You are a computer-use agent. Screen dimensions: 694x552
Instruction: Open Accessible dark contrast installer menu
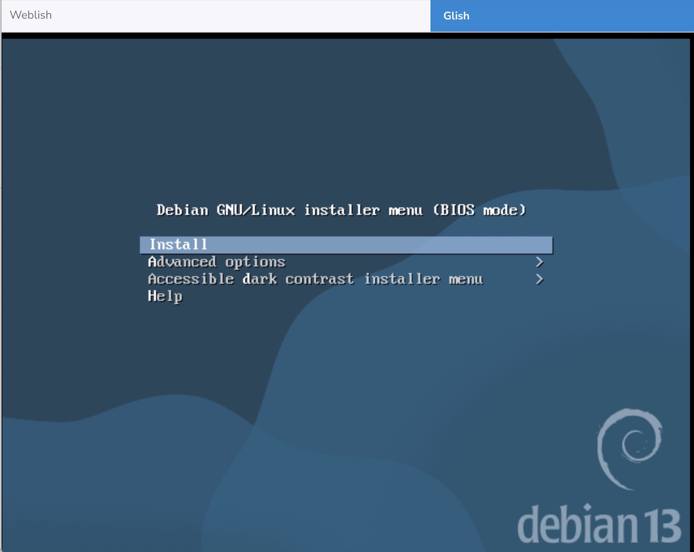(x=346, y=279)
